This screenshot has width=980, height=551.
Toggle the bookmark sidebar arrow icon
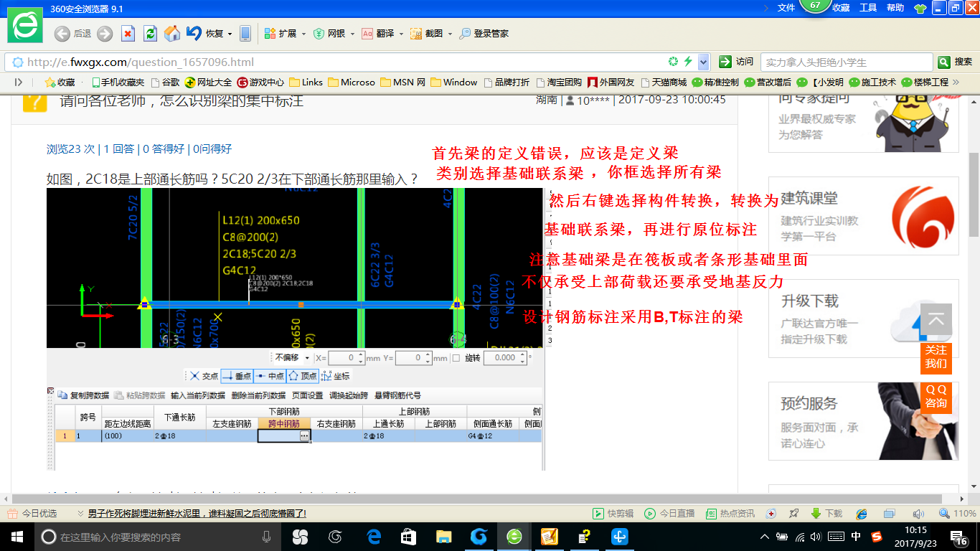(x=19, y=83)
